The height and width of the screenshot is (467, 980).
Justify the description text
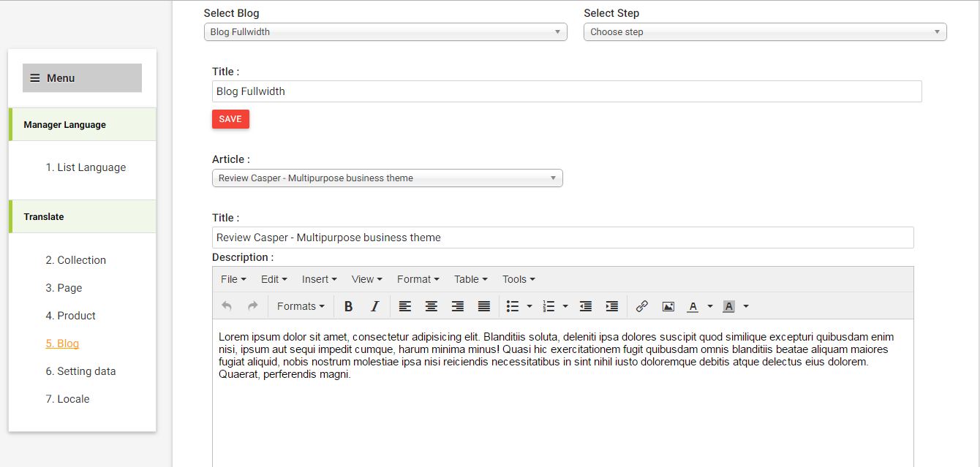tap(484, 306)
